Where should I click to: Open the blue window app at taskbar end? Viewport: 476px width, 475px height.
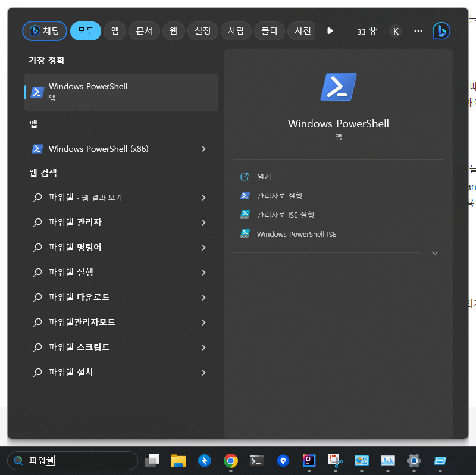(x=440, y=461)
